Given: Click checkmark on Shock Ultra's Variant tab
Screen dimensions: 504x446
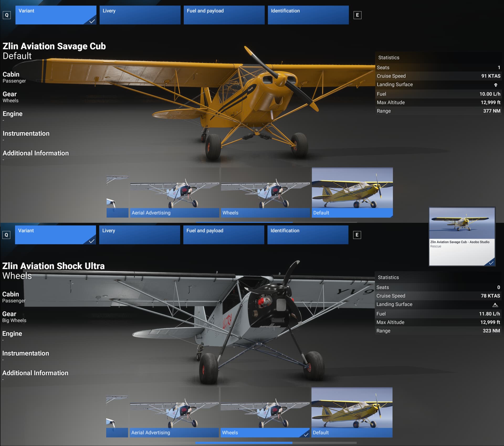Looking at the screenshot, I should tap(91, 241).
